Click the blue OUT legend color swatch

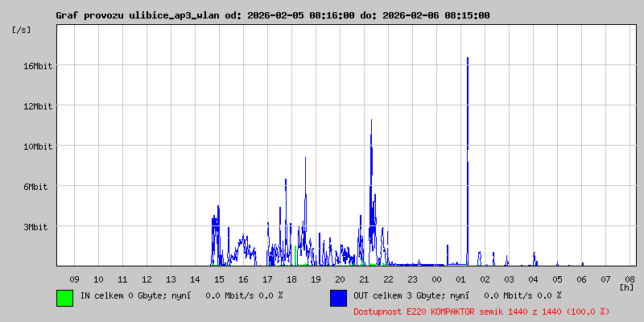click(x=338, y=298)
